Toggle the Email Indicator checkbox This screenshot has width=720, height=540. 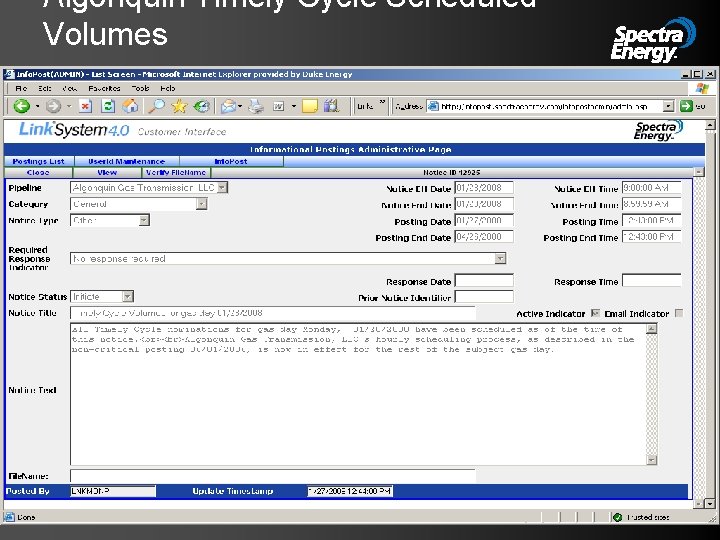pos(679,313)
